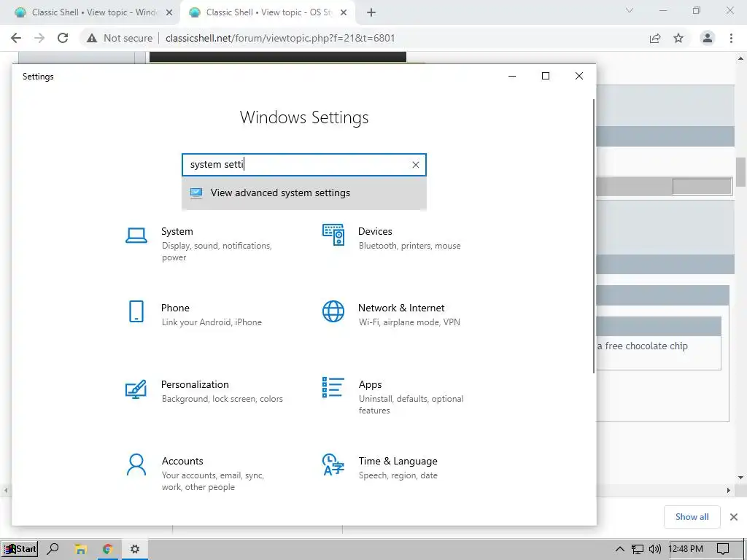Open the notification center icon
The image size is (747, 560).
723,549
